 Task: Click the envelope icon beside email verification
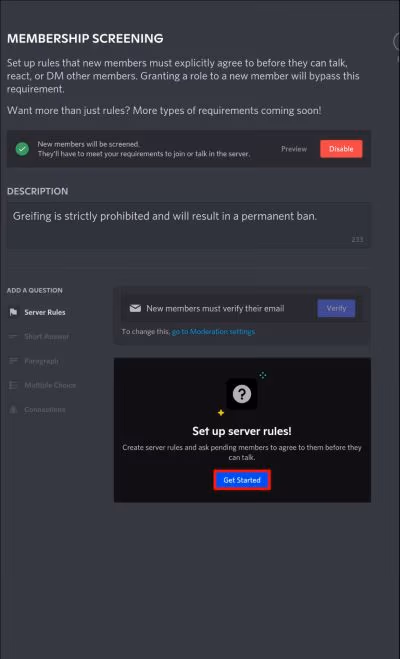pos(135,308)
